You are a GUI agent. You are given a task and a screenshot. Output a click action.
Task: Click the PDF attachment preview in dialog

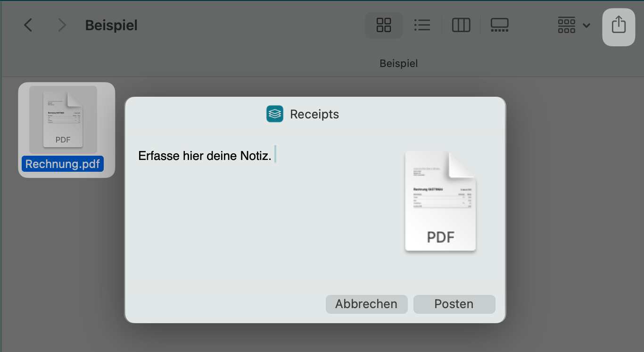(x=440, y=201)
